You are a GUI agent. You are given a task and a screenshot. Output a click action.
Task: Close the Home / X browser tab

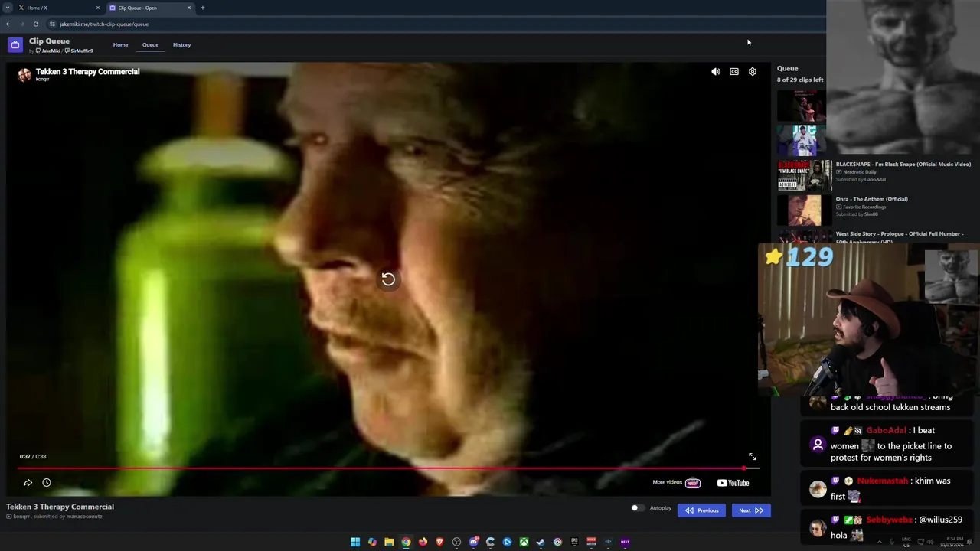click(x=98, y=8)
